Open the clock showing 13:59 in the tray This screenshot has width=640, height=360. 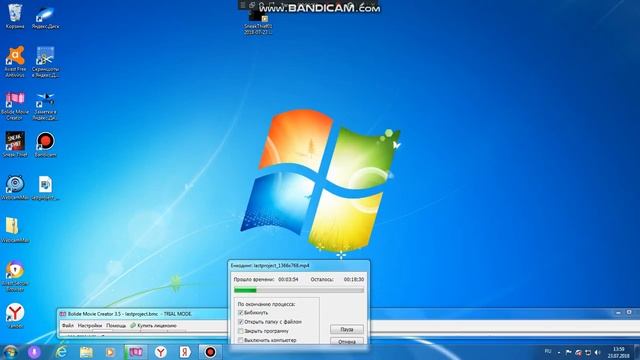[x=619, y=352]
